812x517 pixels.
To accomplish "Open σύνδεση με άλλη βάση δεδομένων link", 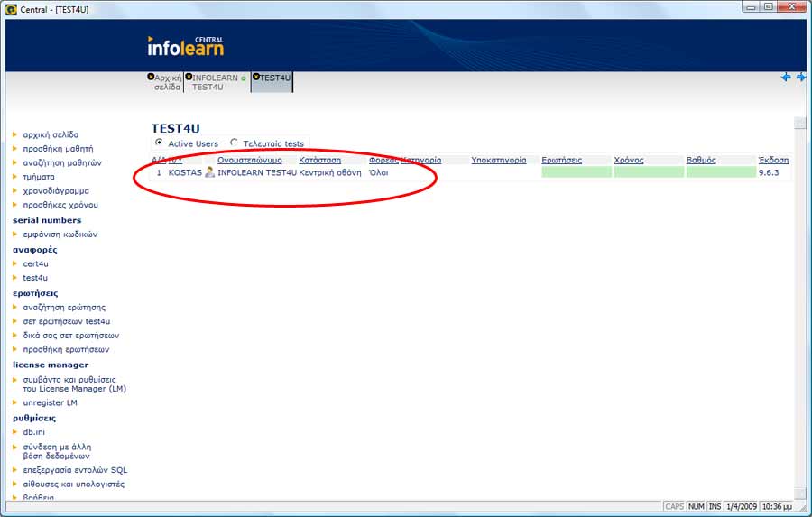I will click(x=57, y=451).
